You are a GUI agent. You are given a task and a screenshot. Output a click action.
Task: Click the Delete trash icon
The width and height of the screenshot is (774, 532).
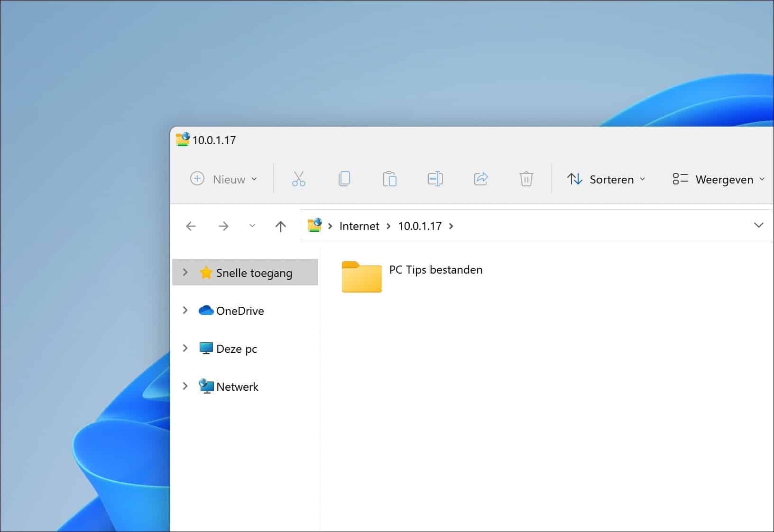(x=526, y=179)
